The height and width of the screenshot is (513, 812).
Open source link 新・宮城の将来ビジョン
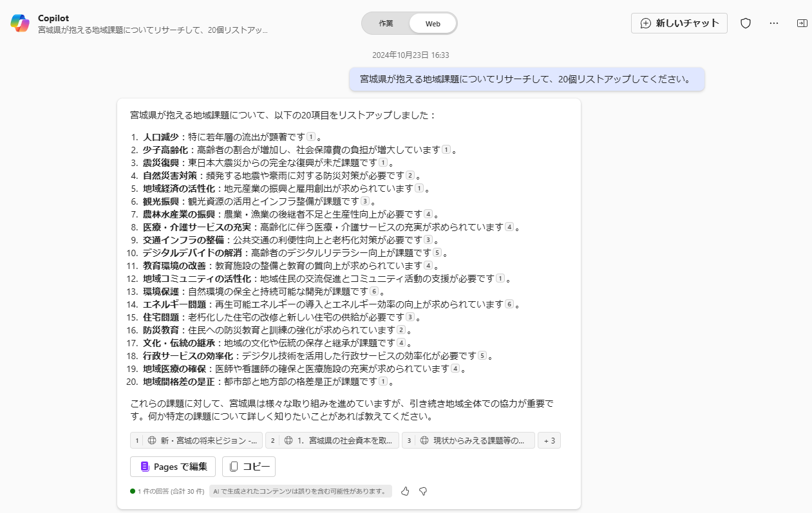click(x=196, y=440)
